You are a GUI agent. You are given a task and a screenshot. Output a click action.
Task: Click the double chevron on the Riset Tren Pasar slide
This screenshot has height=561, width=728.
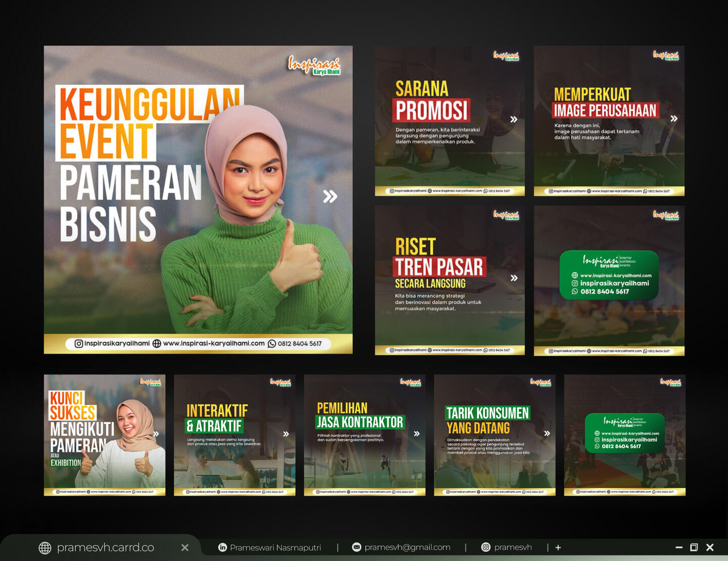(x=514, y=278)
